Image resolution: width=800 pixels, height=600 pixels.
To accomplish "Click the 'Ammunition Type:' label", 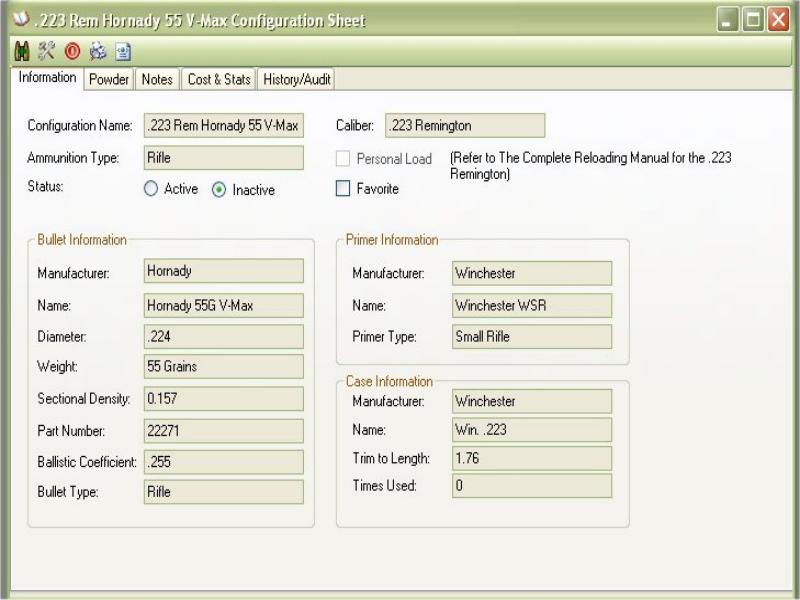I will (73, 158).
